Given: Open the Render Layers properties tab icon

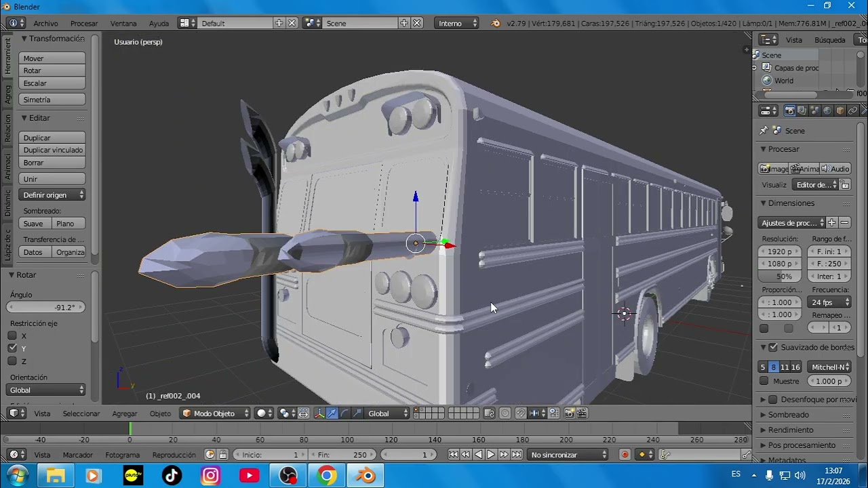Looking at the screenshot, I should tap(802, 110).
